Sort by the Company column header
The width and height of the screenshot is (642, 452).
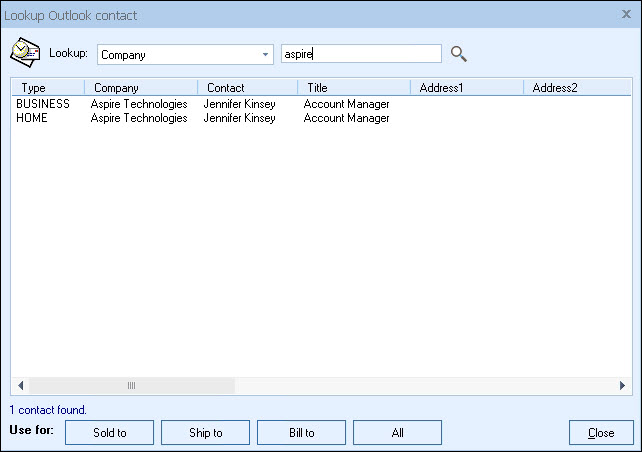[140, 88]
